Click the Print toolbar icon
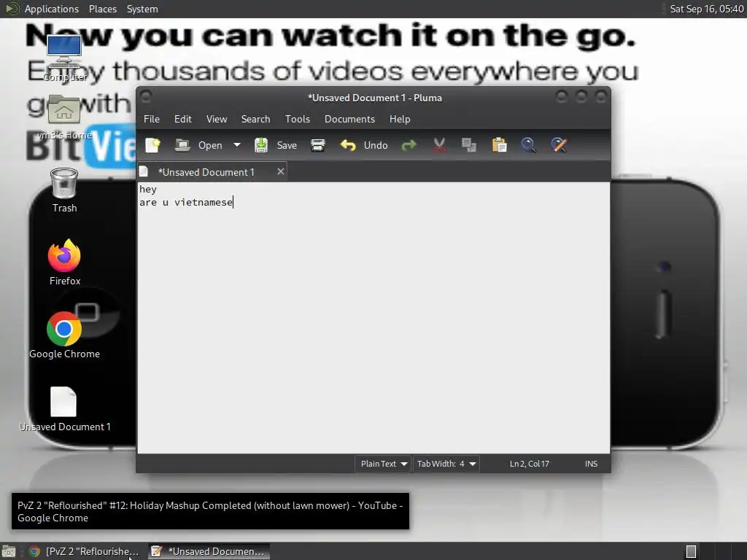 pyautogui.click(x=318, y=145)
